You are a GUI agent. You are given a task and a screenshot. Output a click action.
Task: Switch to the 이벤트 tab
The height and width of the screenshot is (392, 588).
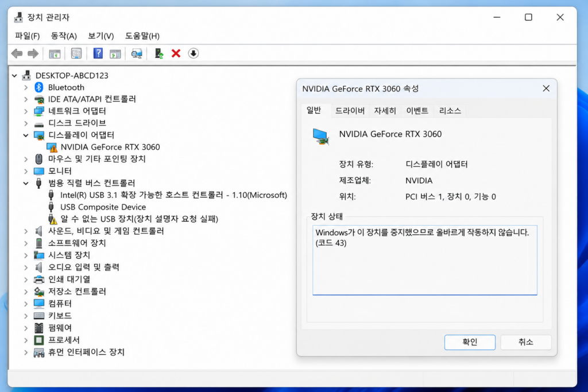pyautogui.click(x=417, y=111)
